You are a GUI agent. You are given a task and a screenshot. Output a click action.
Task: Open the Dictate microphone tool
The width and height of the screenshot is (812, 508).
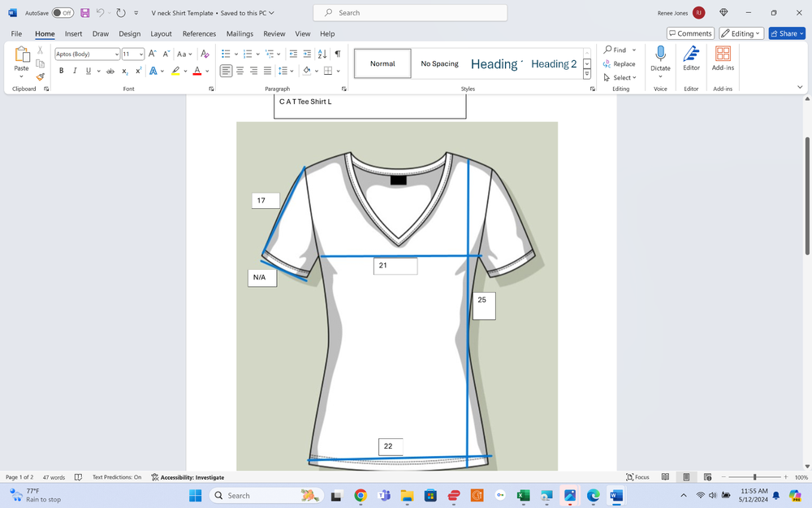(660, 59)
